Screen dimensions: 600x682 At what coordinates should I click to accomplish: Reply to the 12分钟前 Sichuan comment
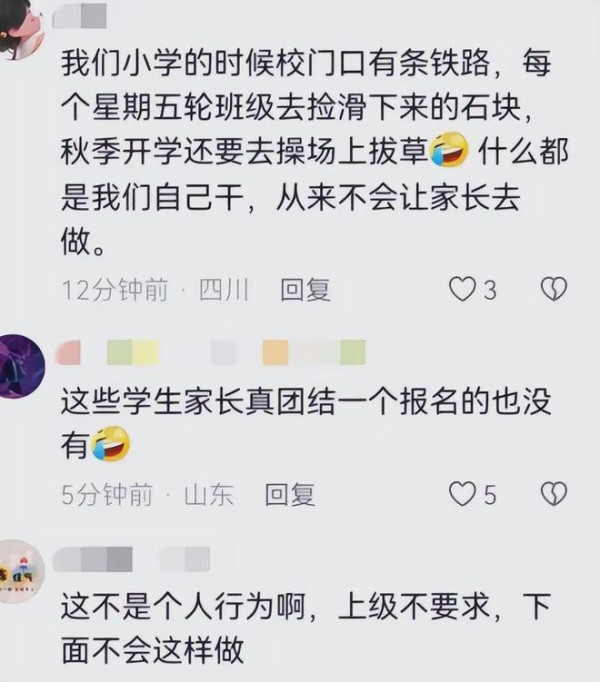click(305, 290)
